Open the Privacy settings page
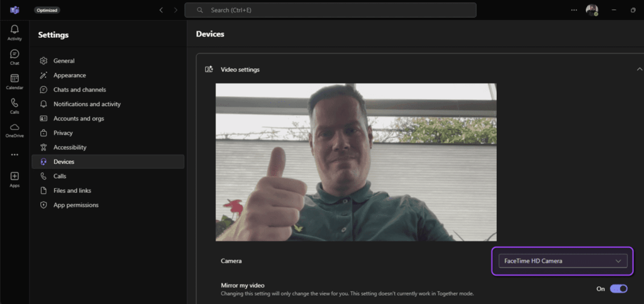 63,133
